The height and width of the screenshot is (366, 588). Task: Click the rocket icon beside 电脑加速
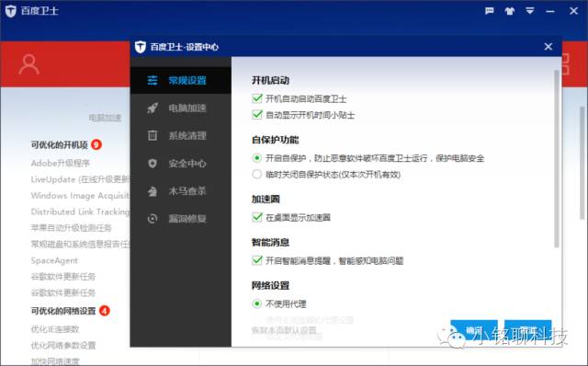pos(153,109)
